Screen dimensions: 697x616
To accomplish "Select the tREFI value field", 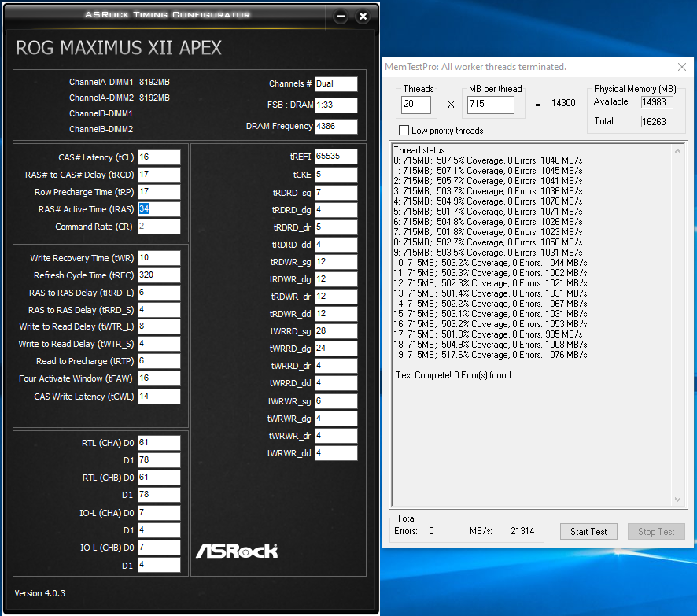I will pos(336,157).
